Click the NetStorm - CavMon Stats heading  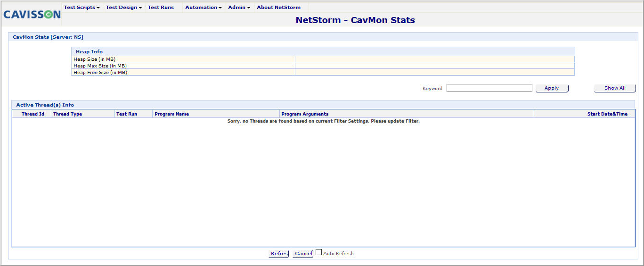[355, 20]
